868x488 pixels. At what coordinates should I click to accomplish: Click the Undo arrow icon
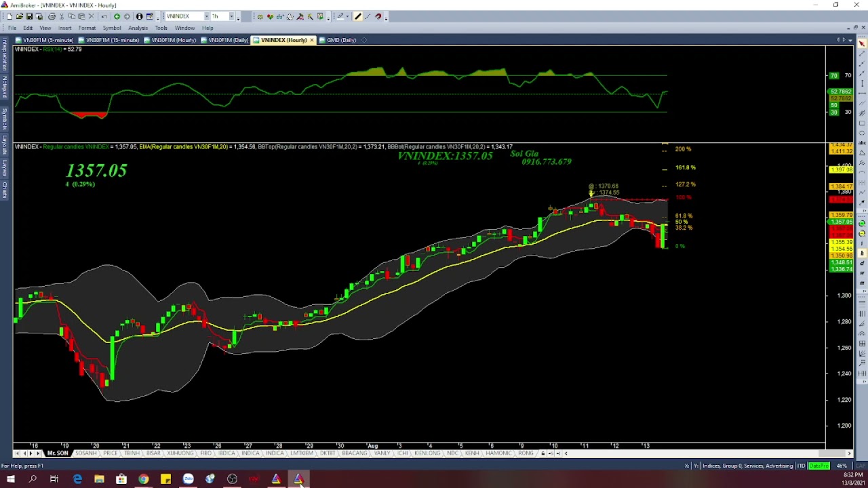104,16
